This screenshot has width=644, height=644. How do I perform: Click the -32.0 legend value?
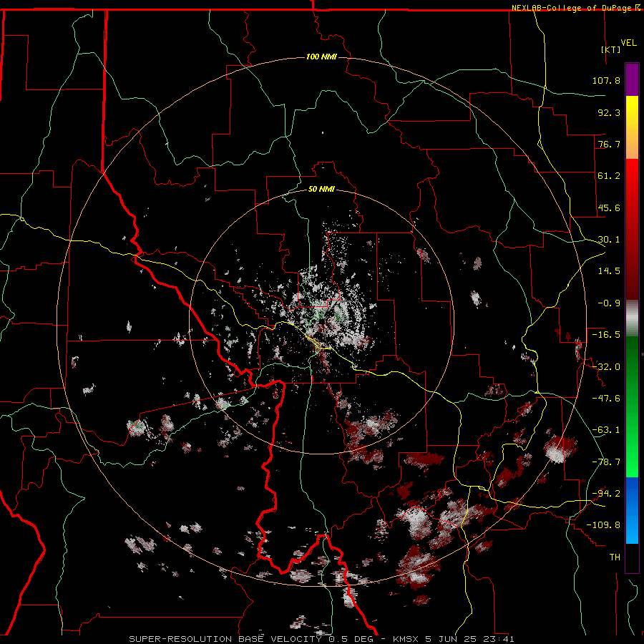coord(606,367)
